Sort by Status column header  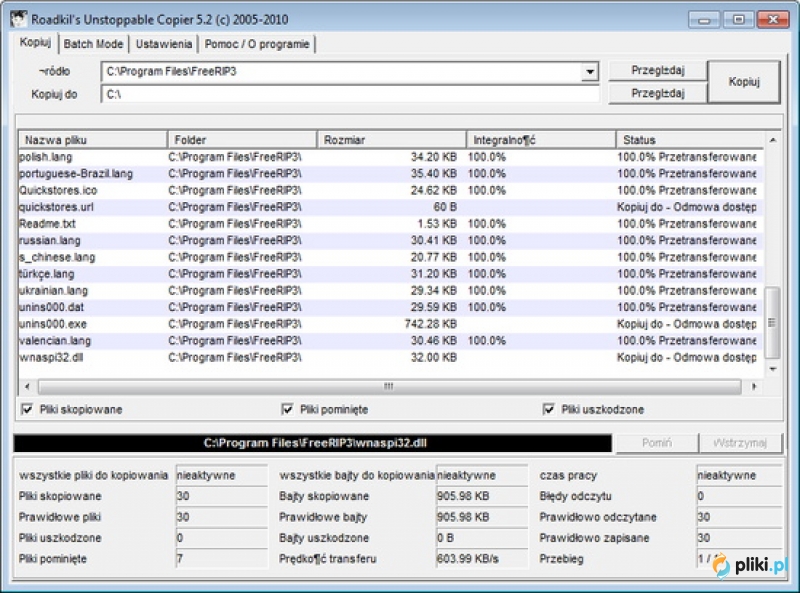(x=690, y=140)
